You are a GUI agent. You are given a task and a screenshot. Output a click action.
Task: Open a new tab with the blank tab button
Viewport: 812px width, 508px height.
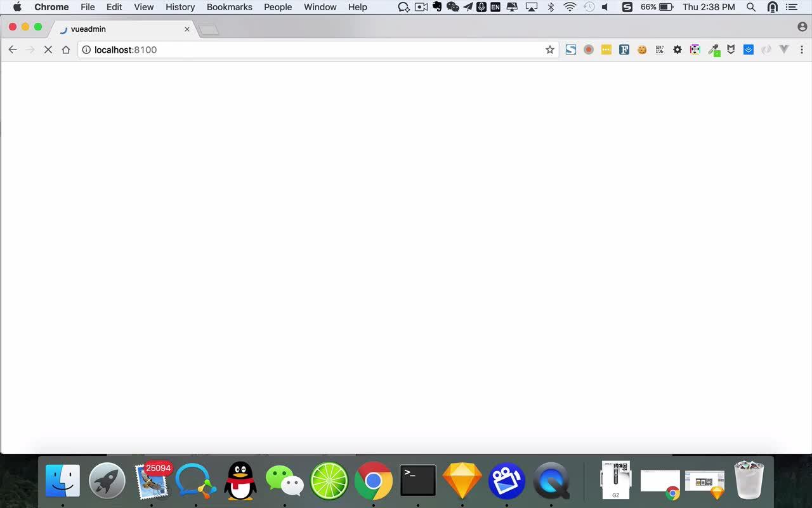[x=209, y=30]
